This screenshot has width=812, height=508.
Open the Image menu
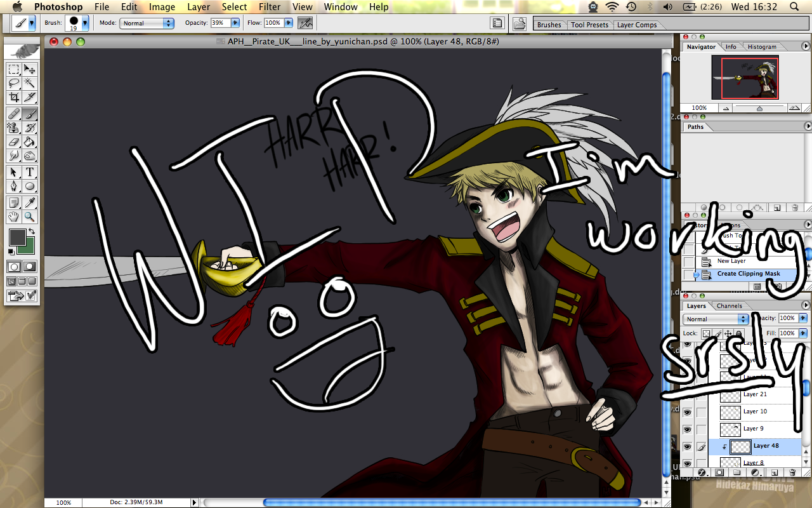(162, 7)
